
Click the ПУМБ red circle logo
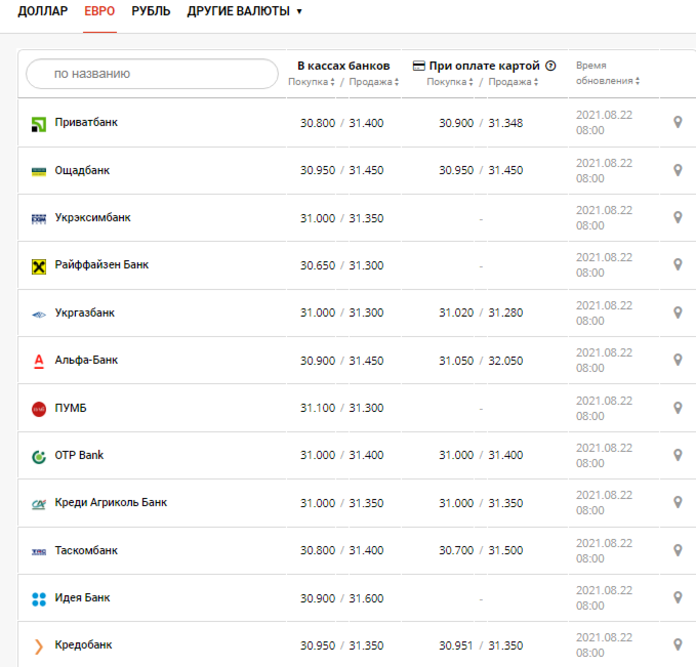click(39, 409)
